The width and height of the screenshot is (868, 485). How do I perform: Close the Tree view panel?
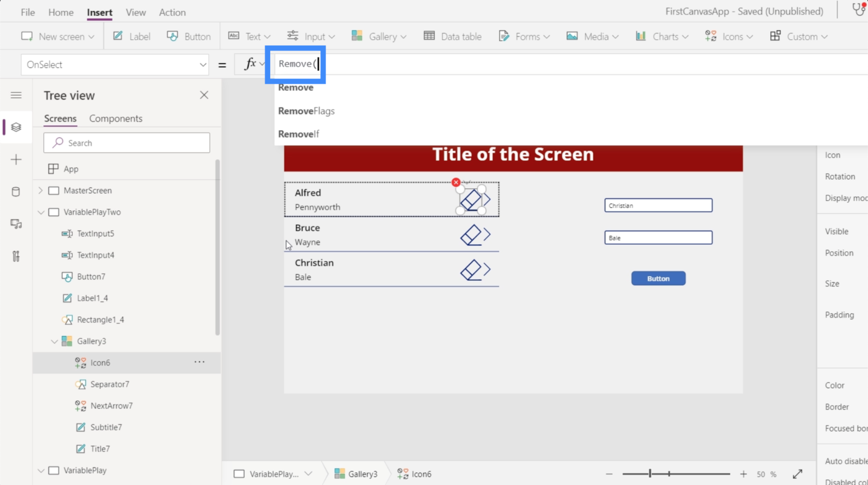pyautogui.click(x=204, y=95)
